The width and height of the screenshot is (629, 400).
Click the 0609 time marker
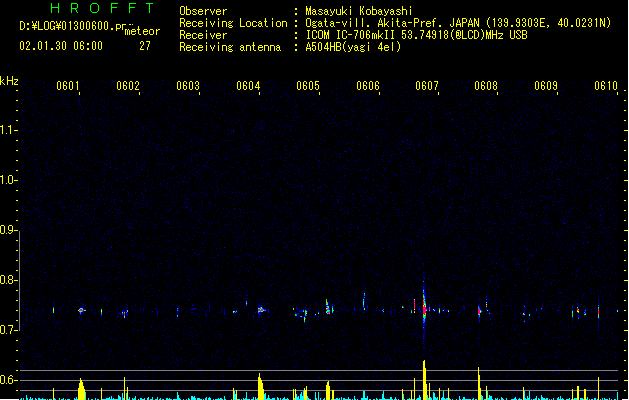pos(546,86)
